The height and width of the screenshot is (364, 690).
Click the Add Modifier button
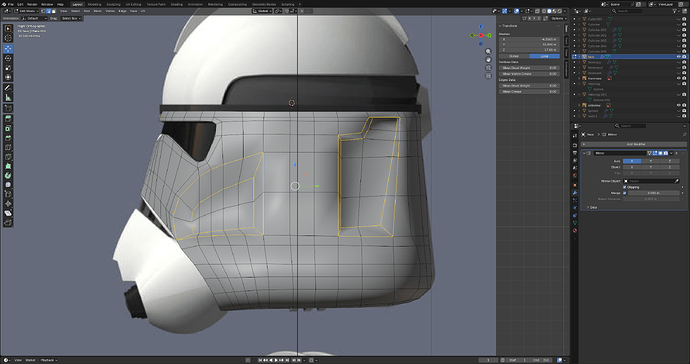(x=634, y=144)
